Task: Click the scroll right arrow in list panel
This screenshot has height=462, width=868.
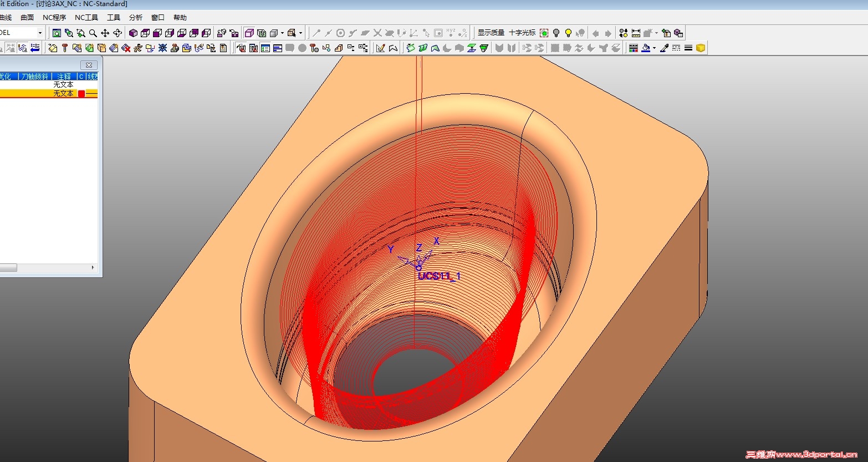Action: (93, 267)
